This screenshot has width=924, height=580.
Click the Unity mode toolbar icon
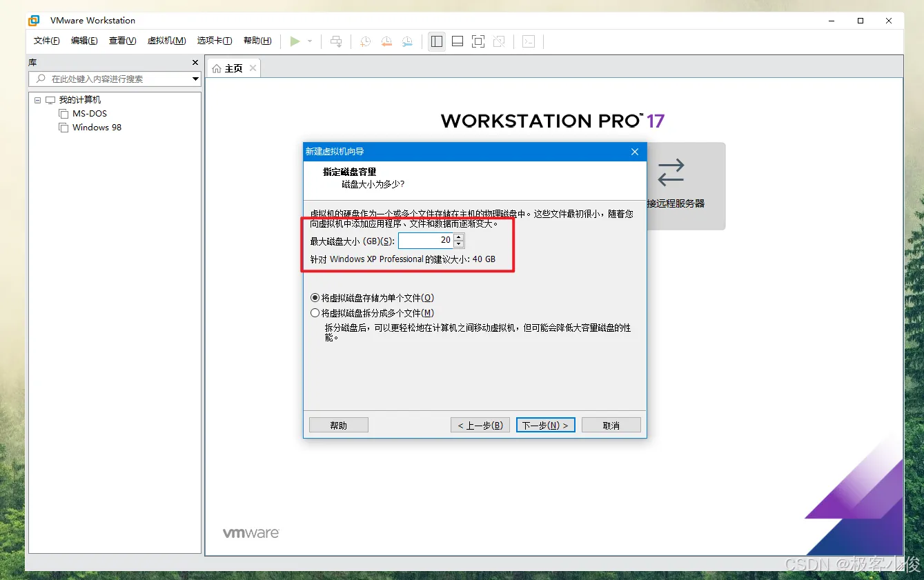pyautogui.click(x=499, y=41)
